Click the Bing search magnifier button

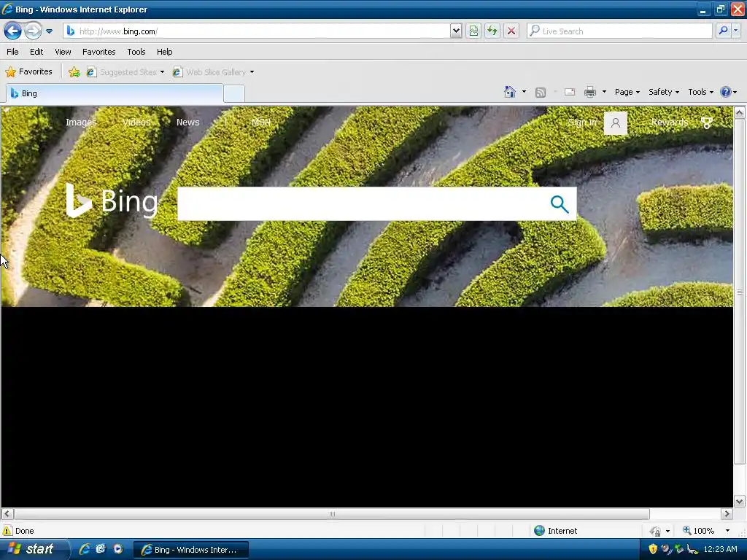pyautogui.click(x=560, y=204)
